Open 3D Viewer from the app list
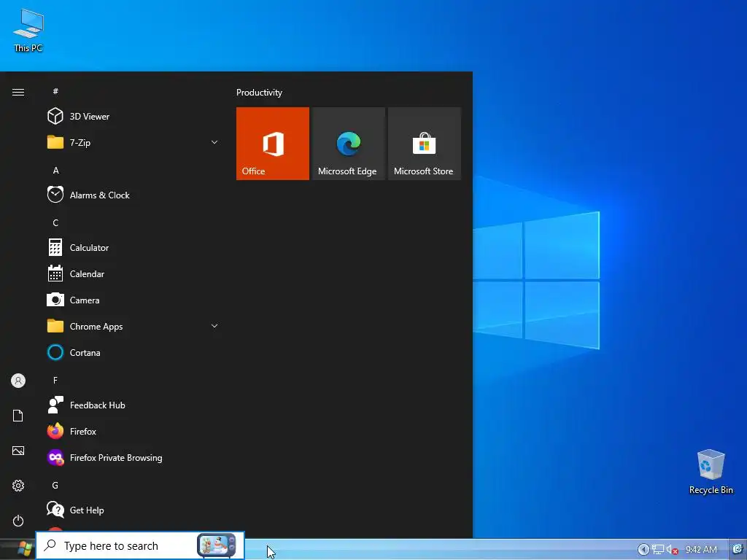The image size is (747, 560). tap(133, 116)
